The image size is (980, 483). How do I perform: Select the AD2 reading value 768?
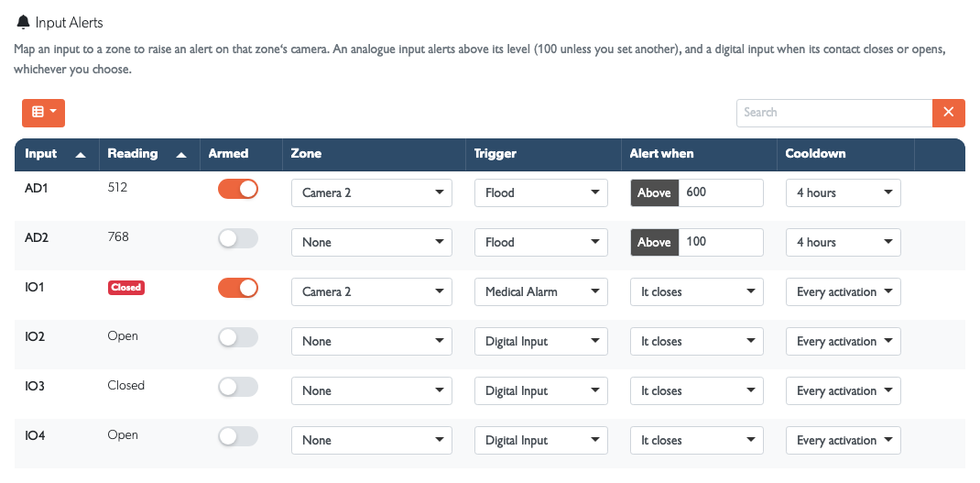[118, 236]
